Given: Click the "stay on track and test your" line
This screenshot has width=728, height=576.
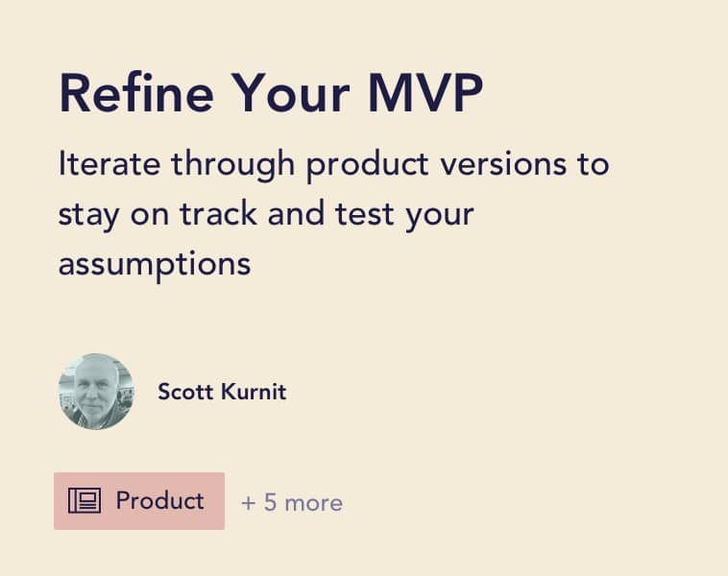Looking at the screenshot, I should click(266, 215).
